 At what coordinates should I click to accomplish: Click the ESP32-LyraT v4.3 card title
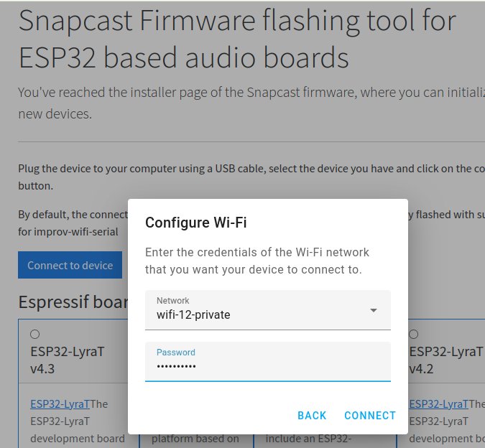[68, 360]
